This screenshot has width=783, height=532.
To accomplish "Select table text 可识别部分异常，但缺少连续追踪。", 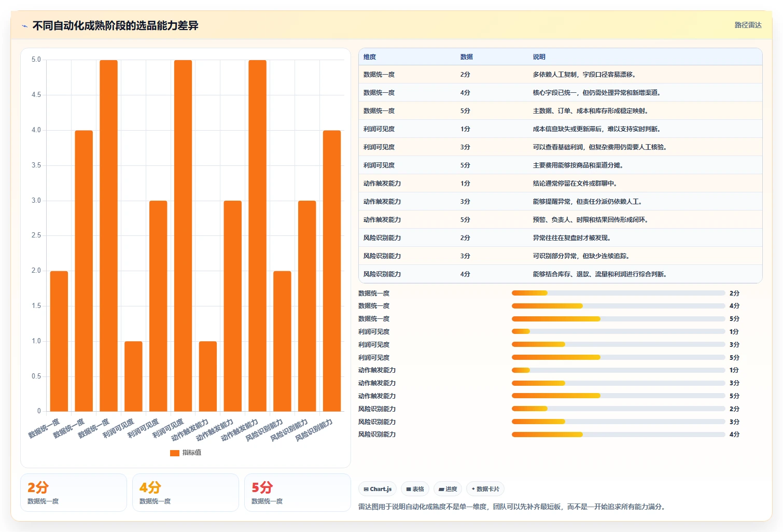I will [581, 256].
